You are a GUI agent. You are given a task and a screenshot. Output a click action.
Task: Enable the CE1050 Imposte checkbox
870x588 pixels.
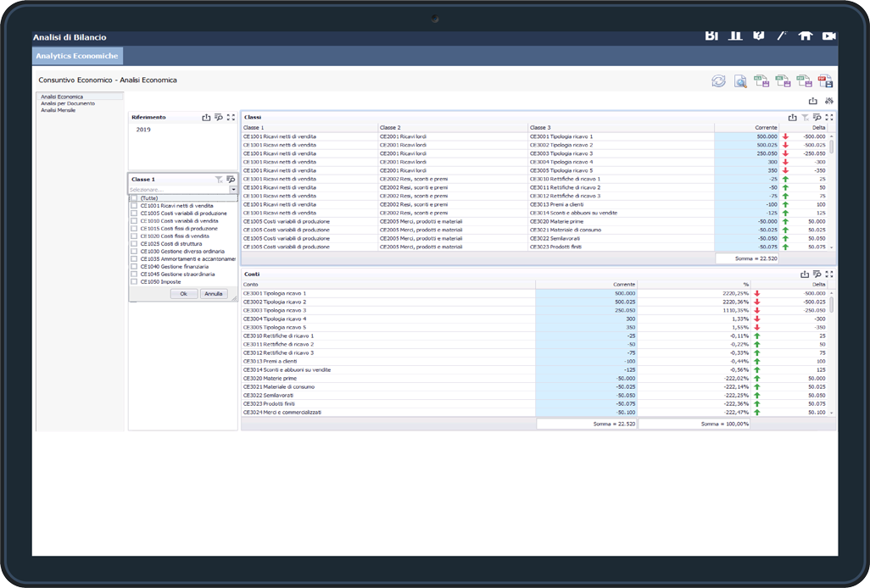coord(134,282)
